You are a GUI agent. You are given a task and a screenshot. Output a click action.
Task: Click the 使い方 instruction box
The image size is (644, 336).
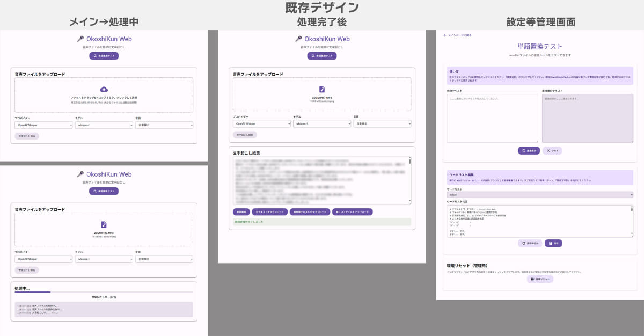pyautogui.click(x=540, y=76)
